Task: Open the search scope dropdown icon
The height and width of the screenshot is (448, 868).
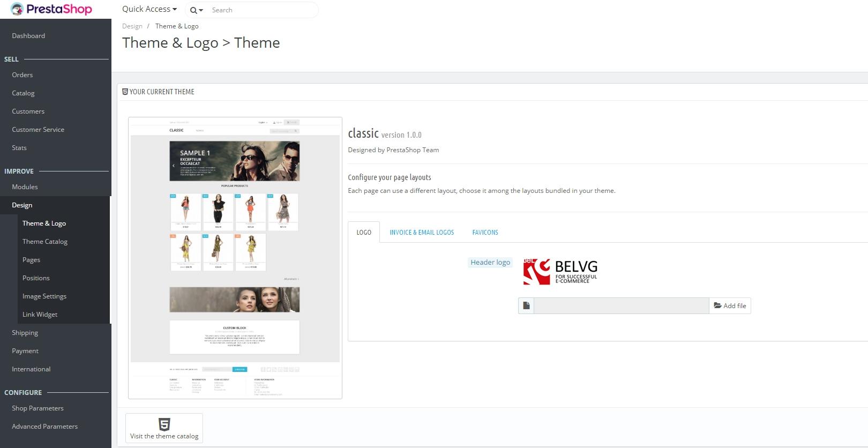Action: pos(197,10)
